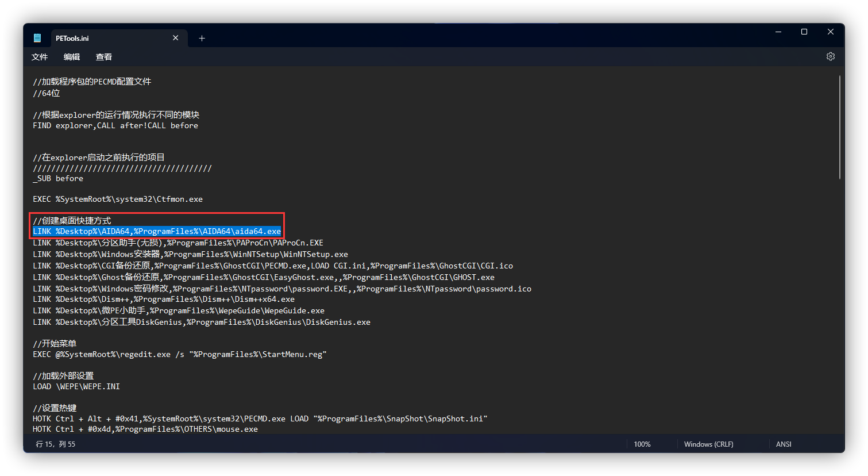Click the LINK Windows安装器 WinNTSetup line
This screenshot has height=476, width=868.
click(190, 254)
